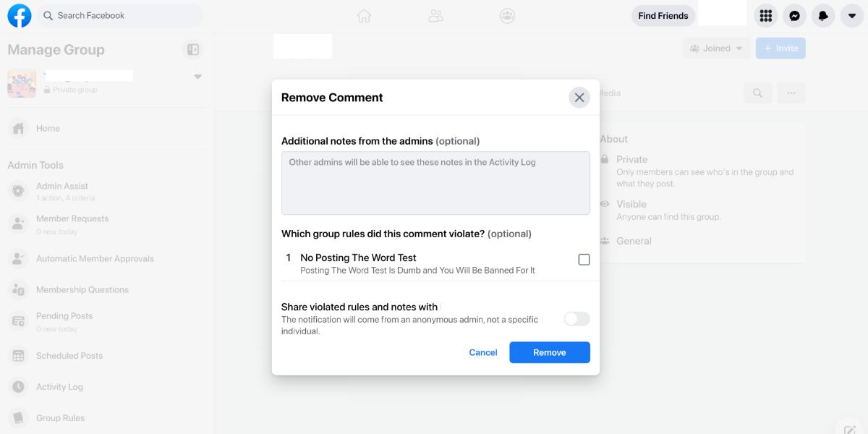Click the blue Remove button
868x434 pixels.
(x=549, y=352)
